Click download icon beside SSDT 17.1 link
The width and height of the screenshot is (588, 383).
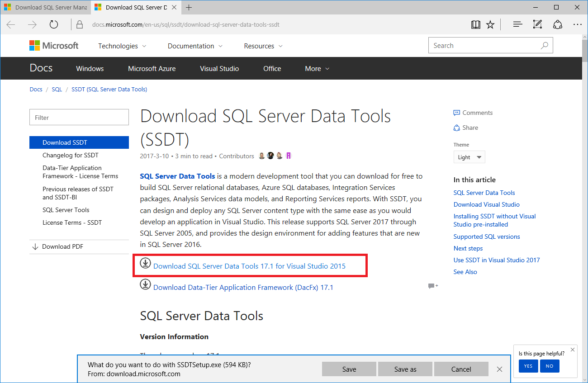145,263
